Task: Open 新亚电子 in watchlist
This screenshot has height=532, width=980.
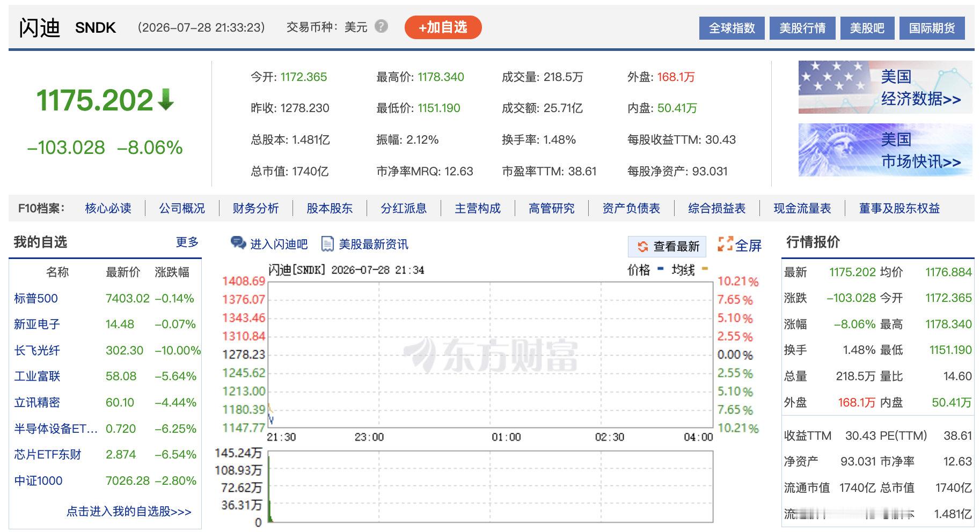Action: [x=37, y=324]
